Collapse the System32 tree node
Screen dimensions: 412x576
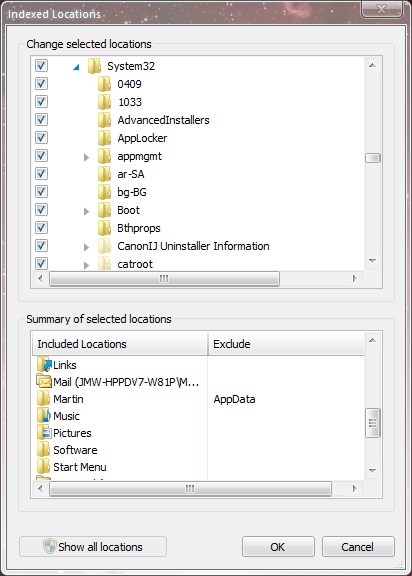click(76, 67)
